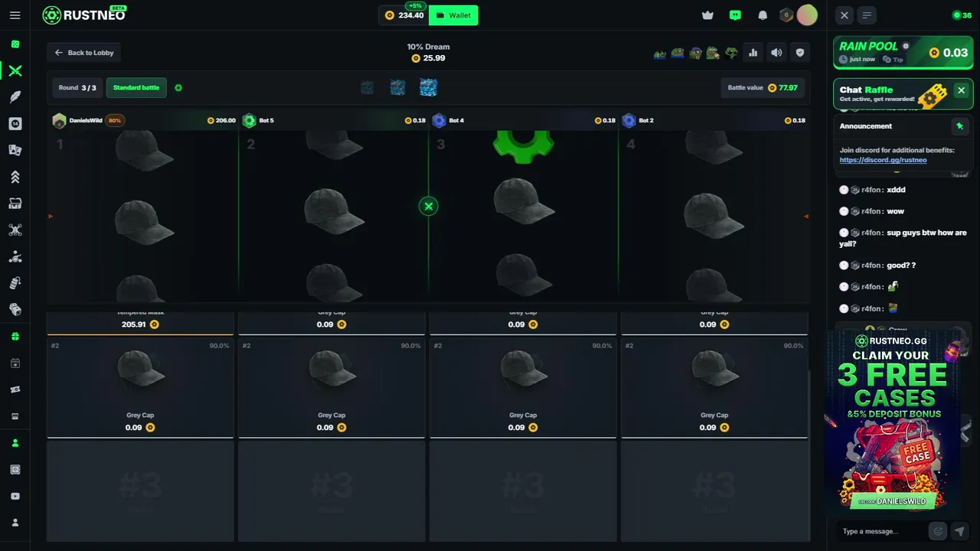Click the Round 3 / 3 indicator
Image resolution: width=980 pixels, height=551 pixels.
pos(77,88)
